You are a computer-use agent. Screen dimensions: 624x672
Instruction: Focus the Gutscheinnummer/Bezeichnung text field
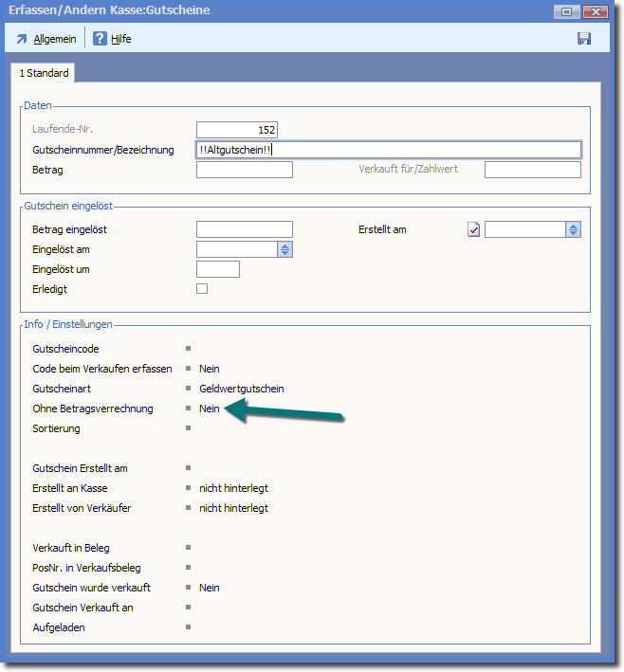pos(388,150)
